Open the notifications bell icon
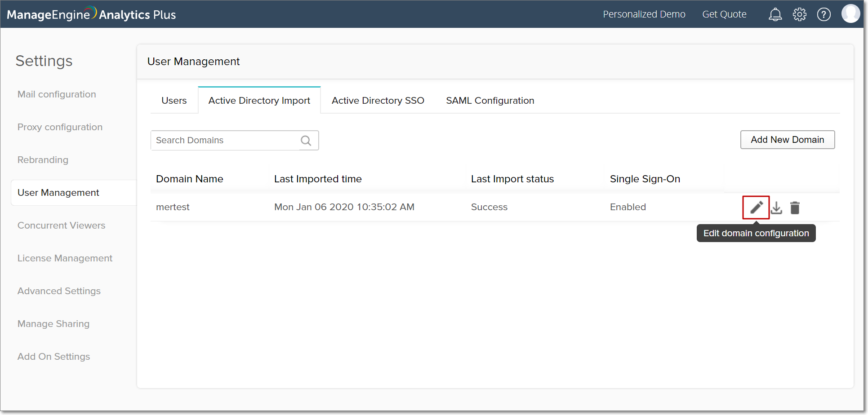868x415 pixels. click(775, 14)
